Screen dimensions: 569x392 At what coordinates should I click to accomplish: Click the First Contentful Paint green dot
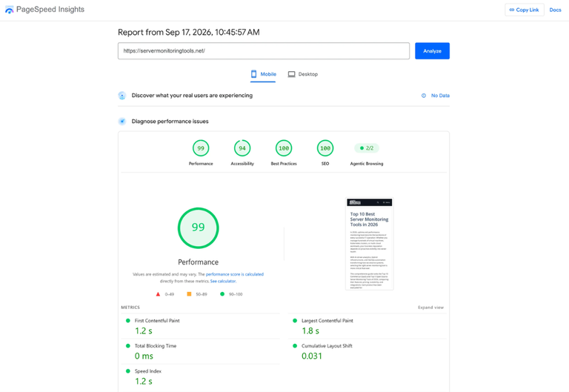pos(127,321)
